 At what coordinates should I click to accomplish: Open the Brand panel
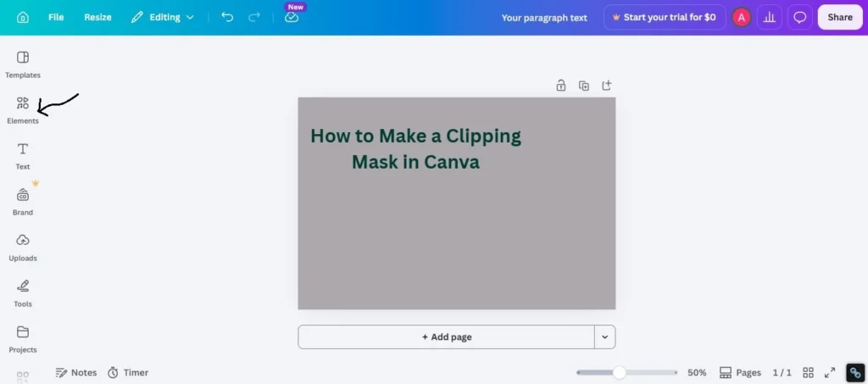(23, 202)
